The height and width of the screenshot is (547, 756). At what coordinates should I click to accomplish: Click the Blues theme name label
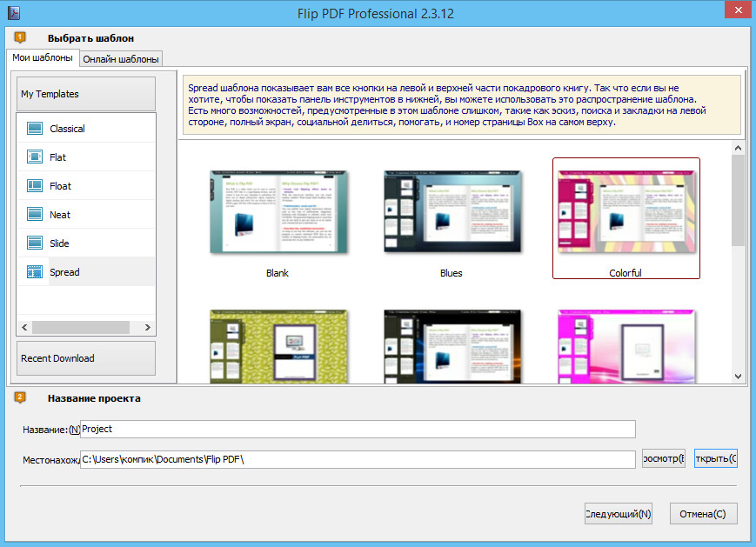452,273
